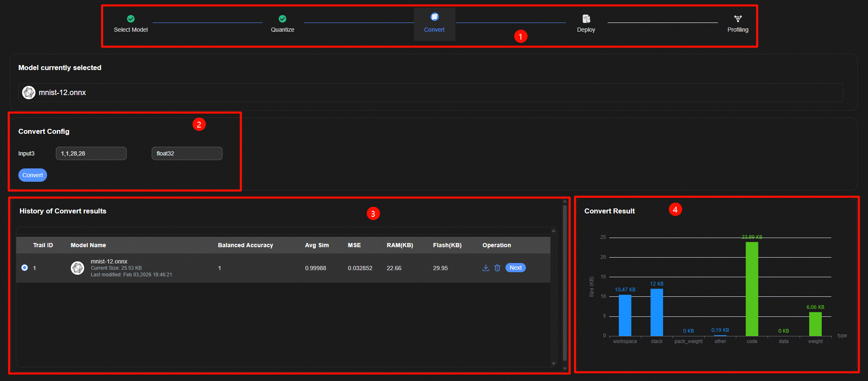Click the Balanced Accuracy column header
Viewport: 868px width, 381px height.
point(245,245)
